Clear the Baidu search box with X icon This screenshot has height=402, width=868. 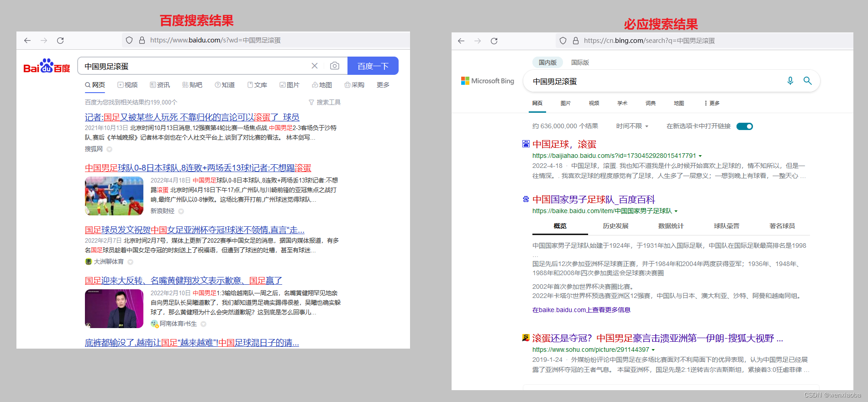pyautogui.click(x=315, y=66)
